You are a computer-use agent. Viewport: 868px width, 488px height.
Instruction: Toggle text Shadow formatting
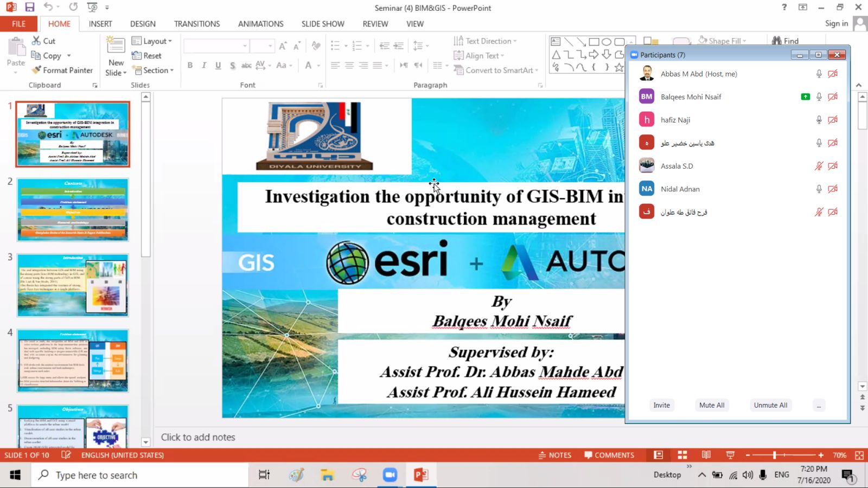click(232, 65)
